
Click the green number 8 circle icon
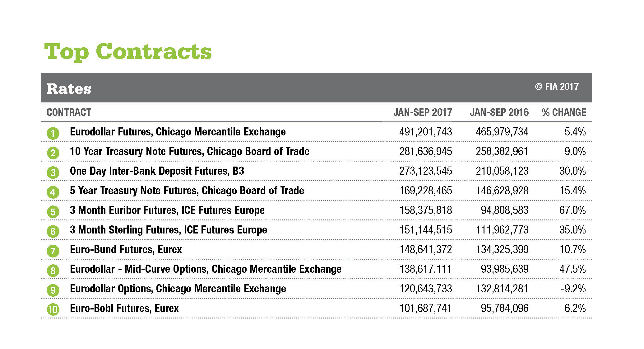(x=53, y=271)
